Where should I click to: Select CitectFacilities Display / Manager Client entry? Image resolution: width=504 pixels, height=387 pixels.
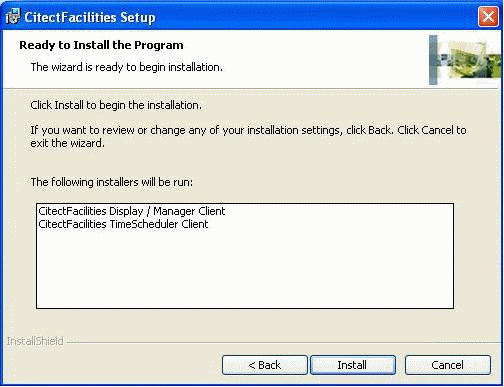(x=132, y=211)
